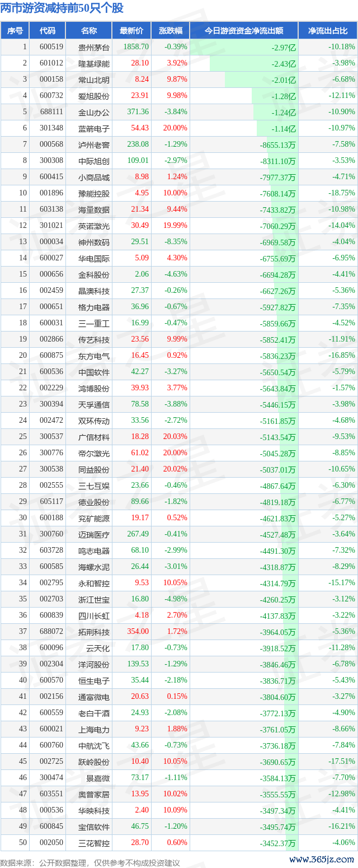
Task: Click outflow value -3846.46万 for 洋河股份
Action: click(277, 664)
